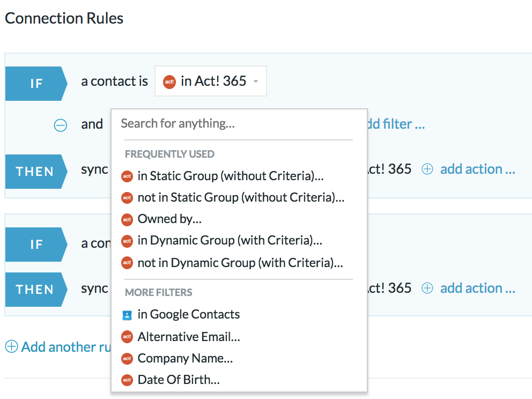Viewport: 532px width, 399px height.
Task: Click the Act! icon beside 'Owned by...'
Action: tap(127, 219)
